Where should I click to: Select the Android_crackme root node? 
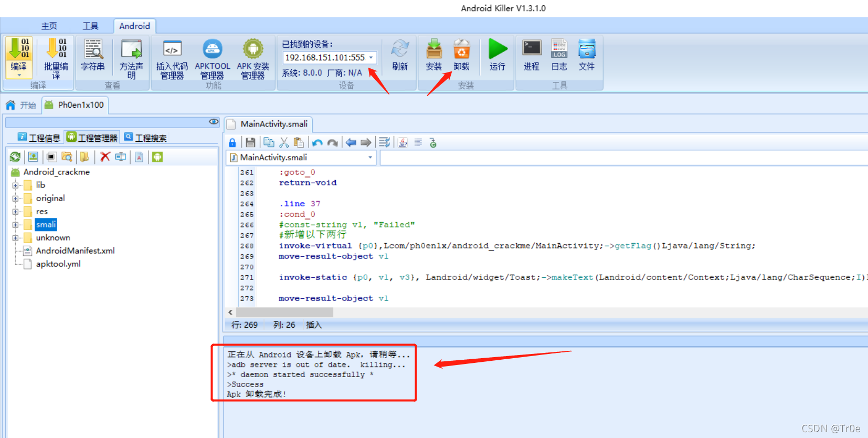click(x=57, y=172)
